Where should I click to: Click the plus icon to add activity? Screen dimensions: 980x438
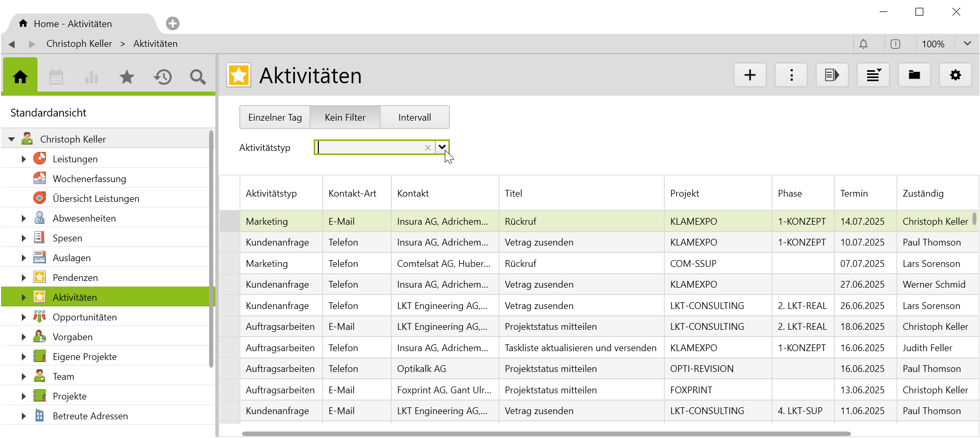[x=750, y=75]
